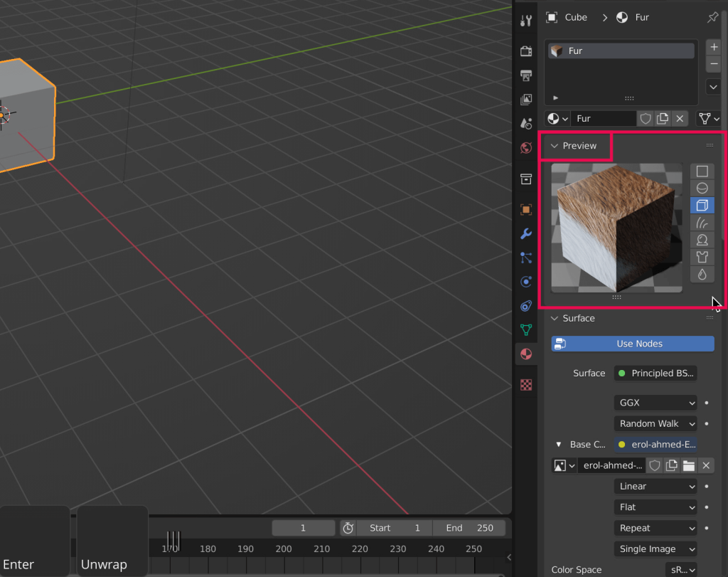The height and width of the screenshot is (577, 728).
Task: Set preview shape to Shader Ball
Action: pyautogui.click(x=702, y=240)
